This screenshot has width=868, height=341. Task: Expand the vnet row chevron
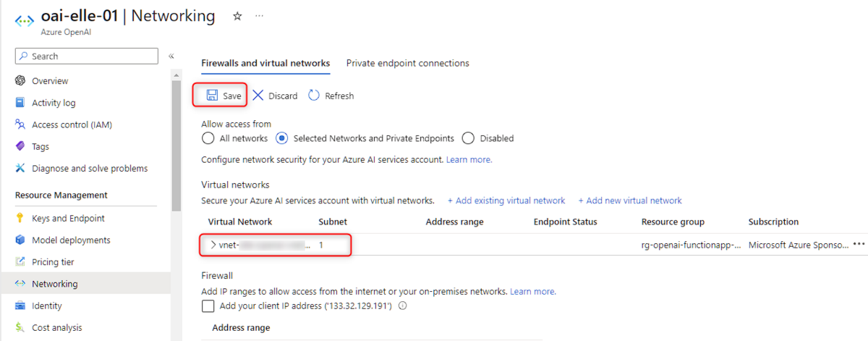213,245
